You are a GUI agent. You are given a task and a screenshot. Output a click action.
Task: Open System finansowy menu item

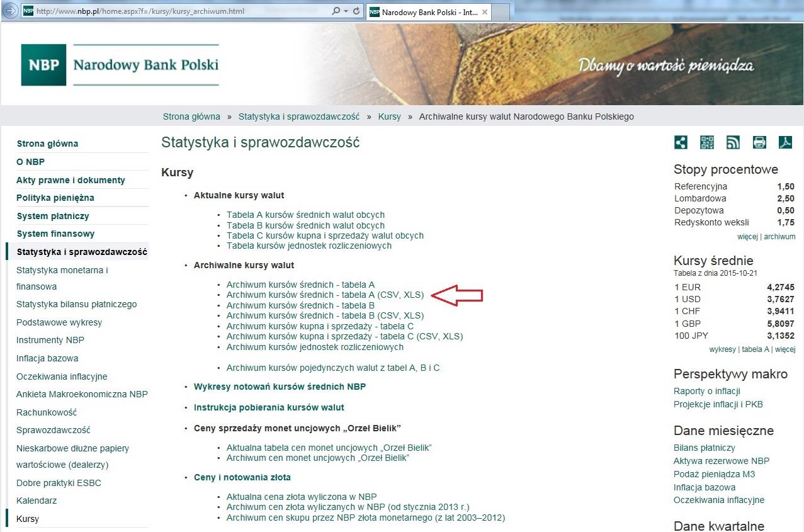(x=55, y=234)
